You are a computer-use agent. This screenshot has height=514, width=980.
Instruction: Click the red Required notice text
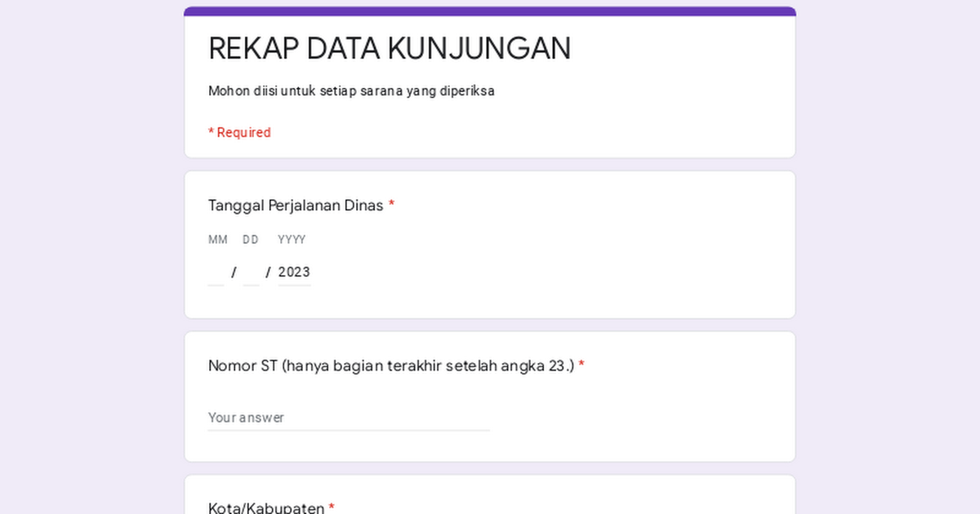(x=239, y=132)
